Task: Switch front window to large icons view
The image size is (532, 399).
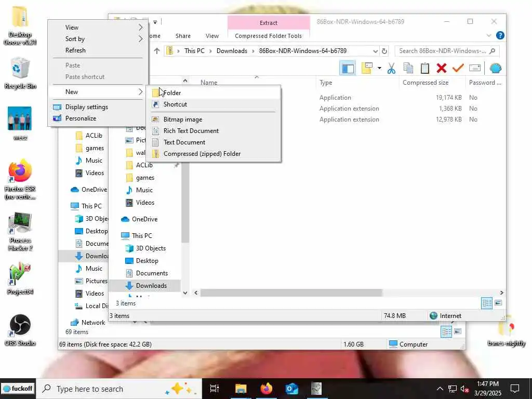Action: (x=498, y=303)
